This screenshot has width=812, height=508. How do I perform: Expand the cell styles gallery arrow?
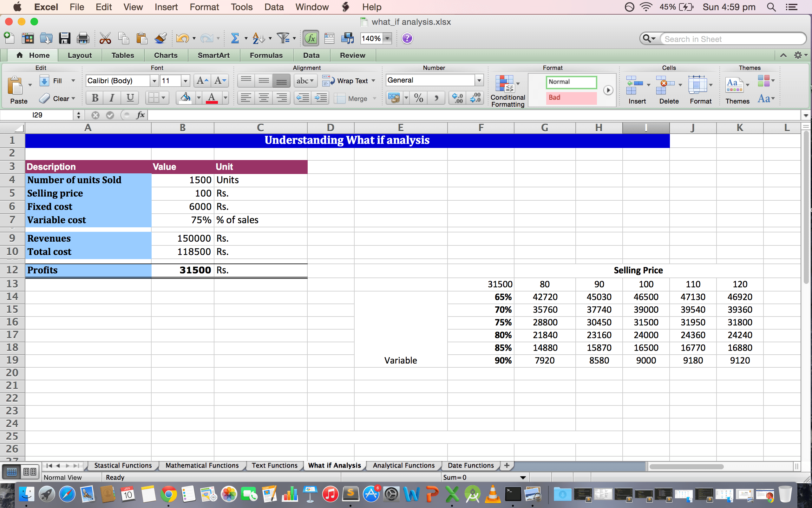(608, 90)
